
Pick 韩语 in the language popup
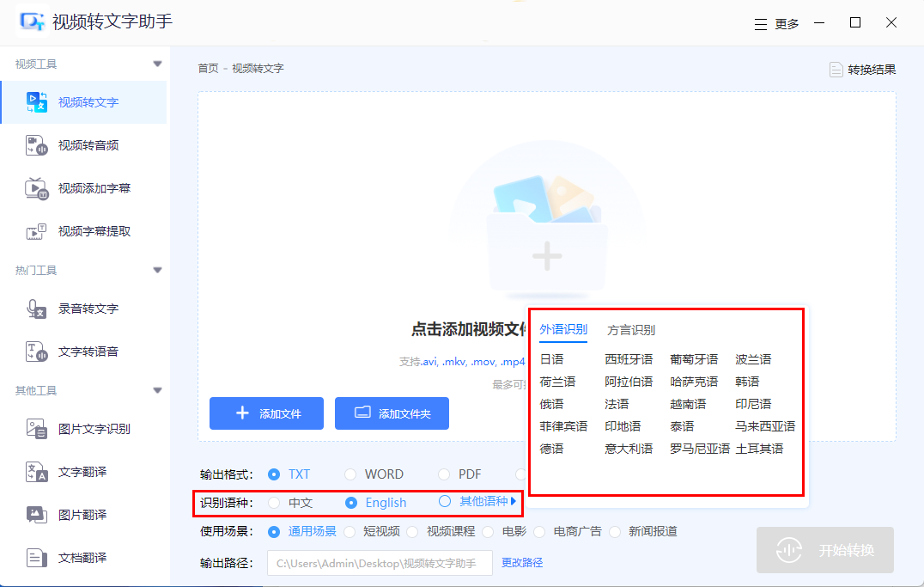click(x=747, y=382)
